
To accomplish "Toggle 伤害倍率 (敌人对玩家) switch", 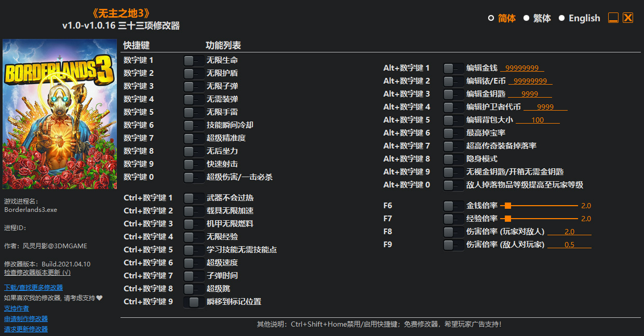I will point(453,245).
